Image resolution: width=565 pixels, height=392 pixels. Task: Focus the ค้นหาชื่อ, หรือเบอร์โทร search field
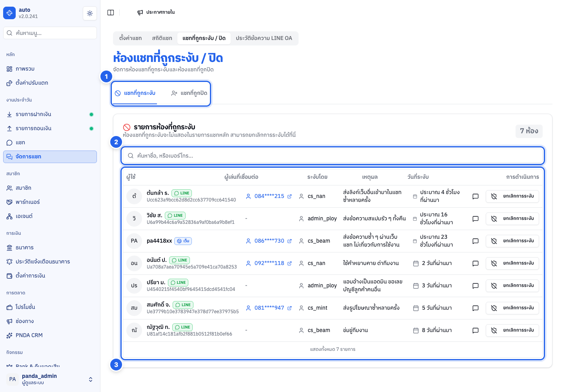pos(333,156)
